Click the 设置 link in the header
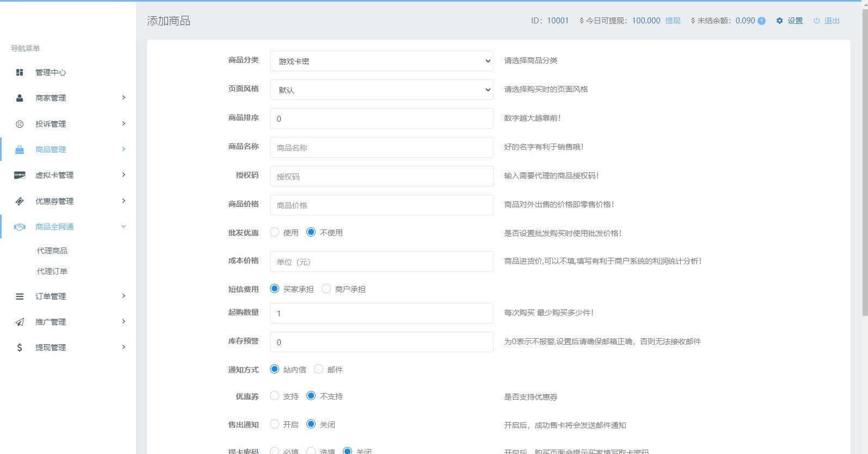868x454 pixels. tap(795, 21)
